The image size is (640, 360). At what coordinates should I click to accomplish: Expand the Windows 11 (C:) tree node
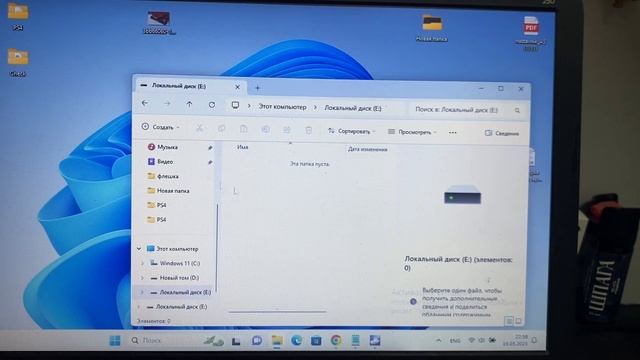point(142,263)
